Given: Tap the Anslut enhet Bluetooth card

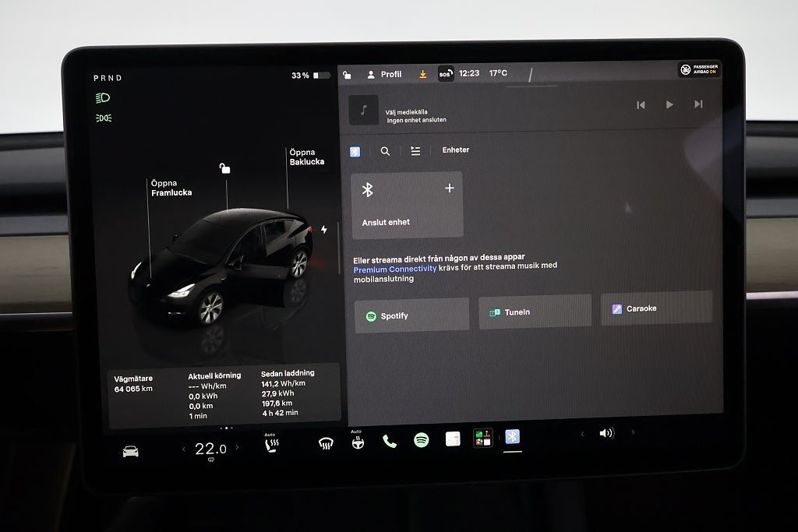Looking at the screenshot, I should pos(407,205).
